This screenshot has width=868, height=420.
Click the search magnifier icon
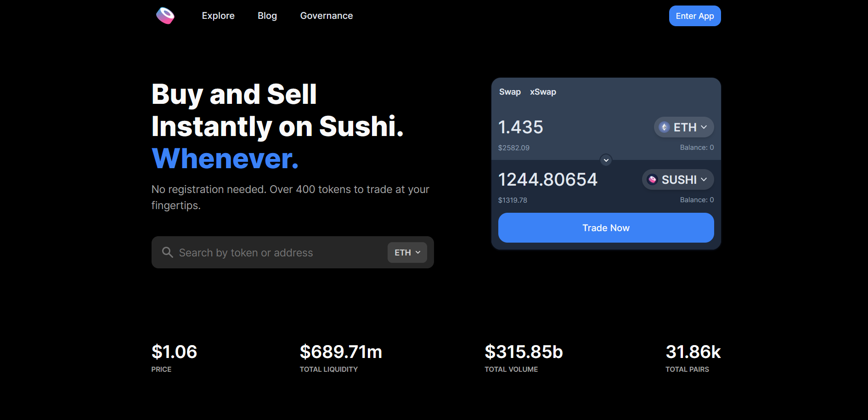(x=168, y=252)
